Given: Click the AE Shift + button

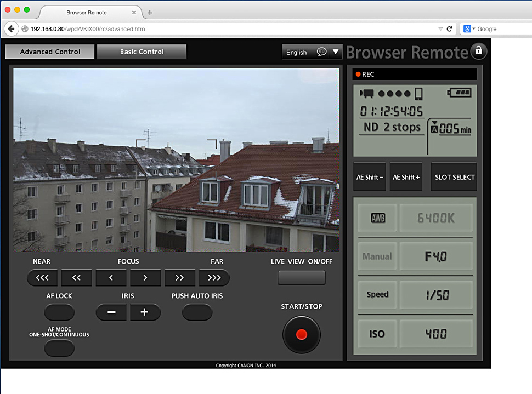Looking at the screenshot, I should coord(406,177).
